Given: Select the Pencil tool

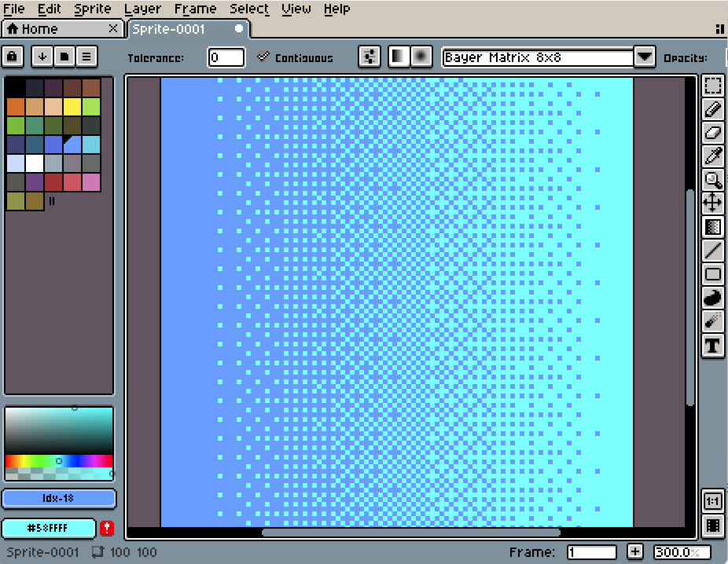Looking at the screenshot, I should click(712, 109).
